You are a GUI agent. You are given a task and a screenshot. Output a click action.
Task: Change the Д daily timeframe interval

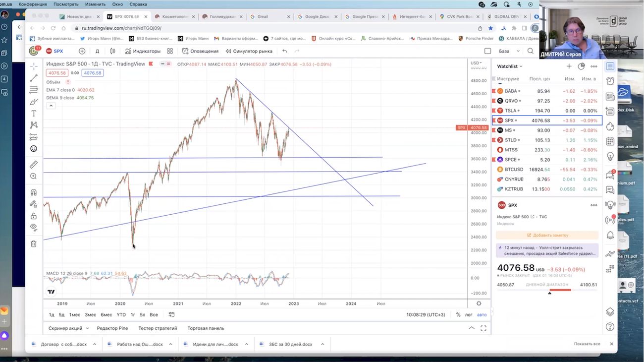(x=97, y=51)
